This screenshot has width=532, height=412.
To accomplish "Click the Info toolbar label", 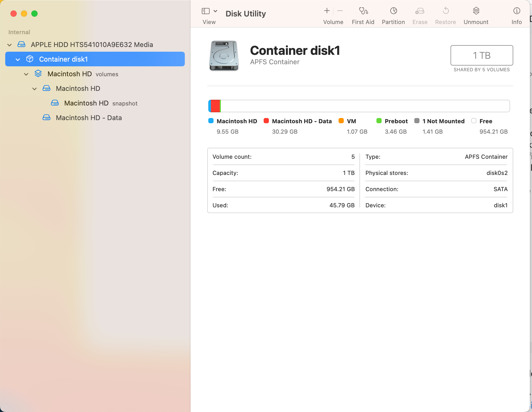I will tap(517, 22).
